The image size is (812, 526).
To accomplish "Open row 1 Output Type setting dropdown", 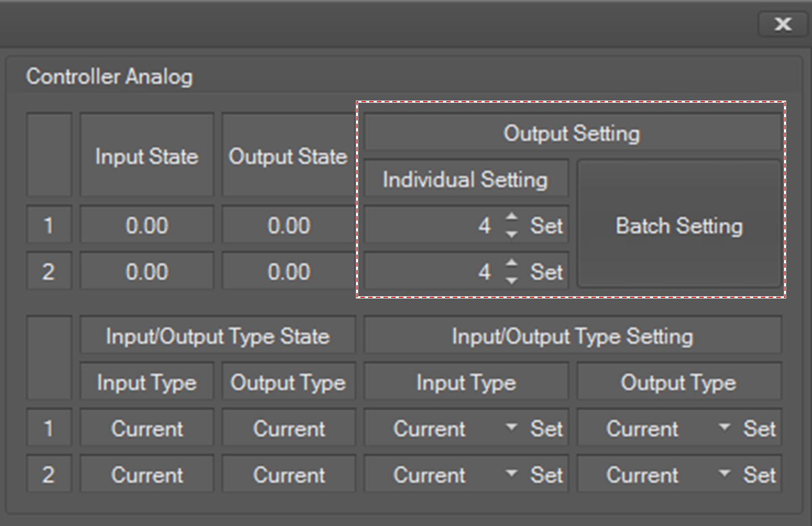I will (724, 428).
